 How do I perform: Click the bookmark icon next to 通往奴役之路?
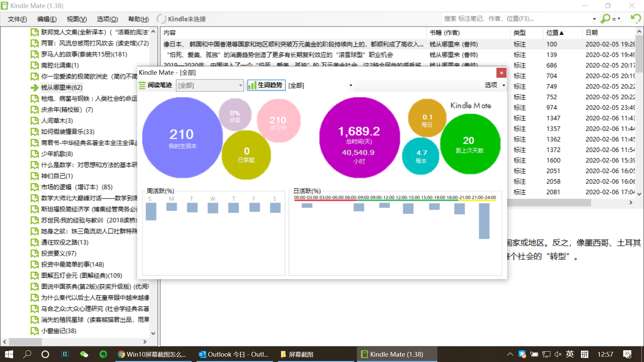pos(34,242)
